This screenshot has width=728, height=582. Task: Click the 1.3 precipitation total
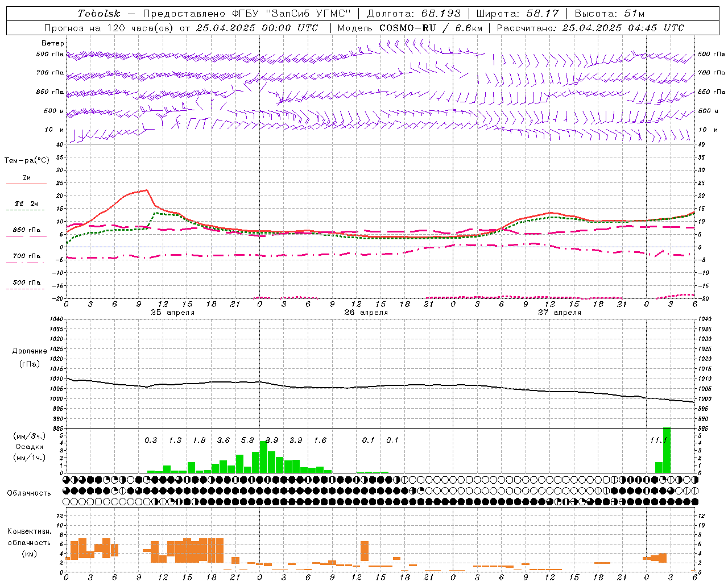pos(175,440)
